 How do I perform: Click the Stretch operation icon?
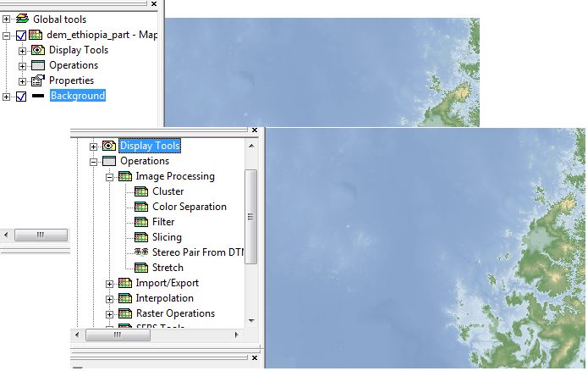[x=141, y=268]
